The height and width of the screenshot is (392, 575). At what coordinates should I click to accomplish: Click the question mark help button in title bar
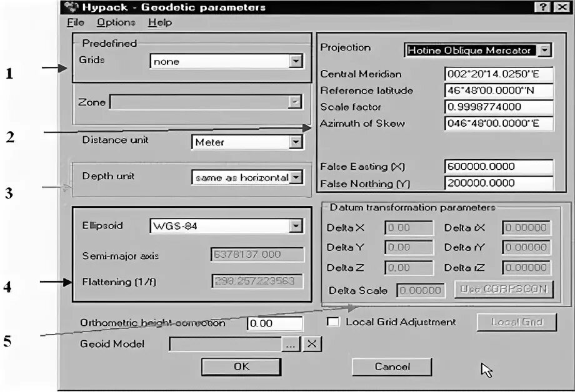(x=544, y=7)
